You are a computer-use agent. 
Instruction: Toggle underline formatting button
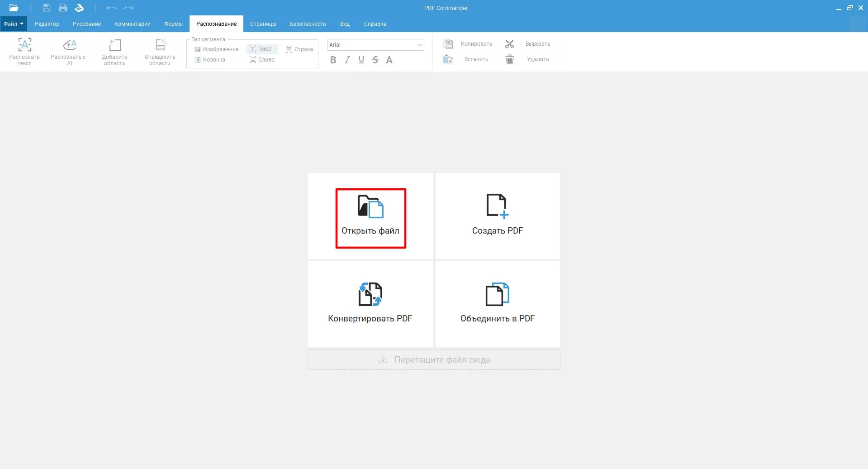pos(361,60)
